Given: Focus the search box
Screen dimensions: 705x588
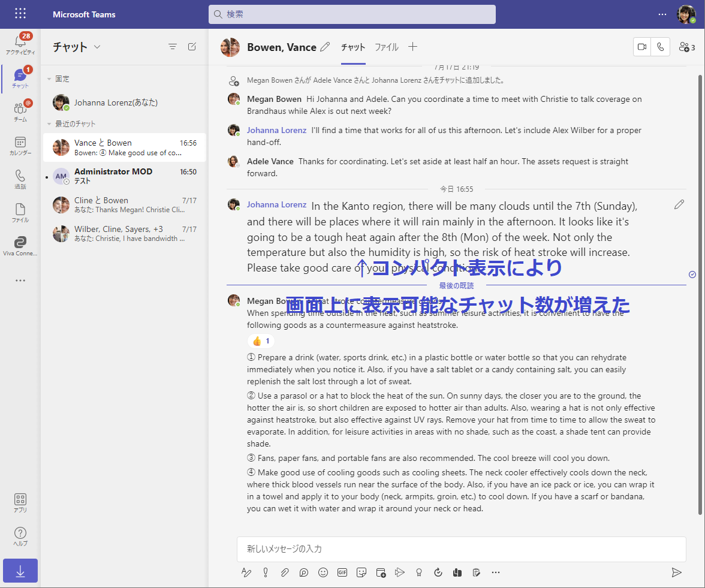Looking at the screenshot, I should [352, 14].
